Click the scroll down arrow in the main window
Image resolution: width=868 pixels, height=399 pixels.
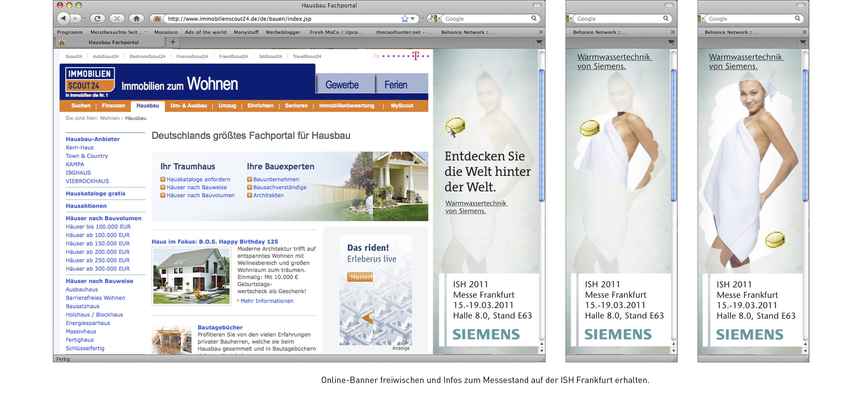tap(542, 351)
